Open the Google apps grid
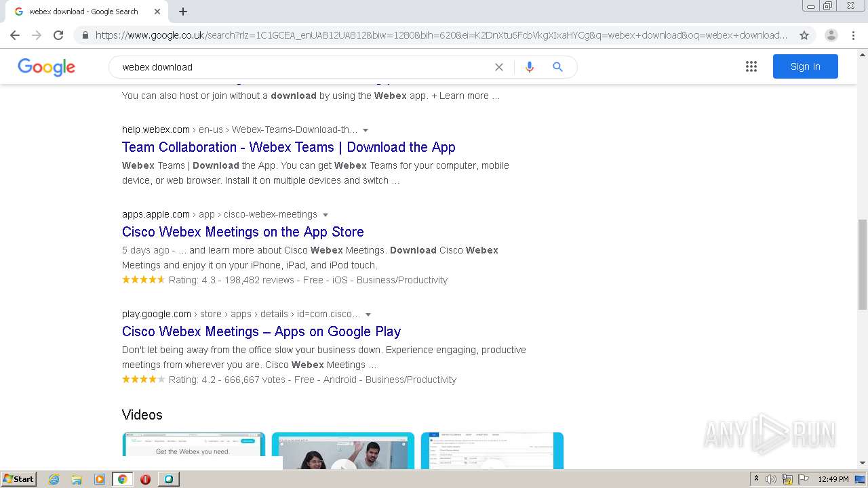This screenshot has height=488, width=868. [x=751, y=66]
